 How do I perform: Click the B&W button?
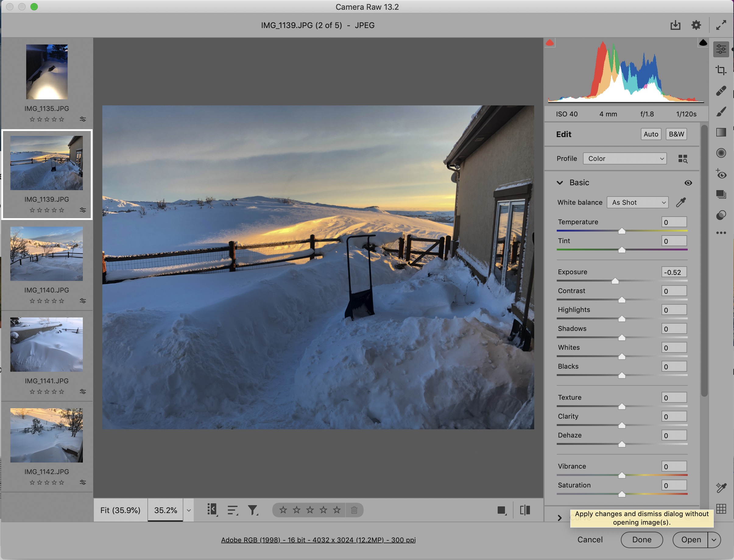coord(676,134)
